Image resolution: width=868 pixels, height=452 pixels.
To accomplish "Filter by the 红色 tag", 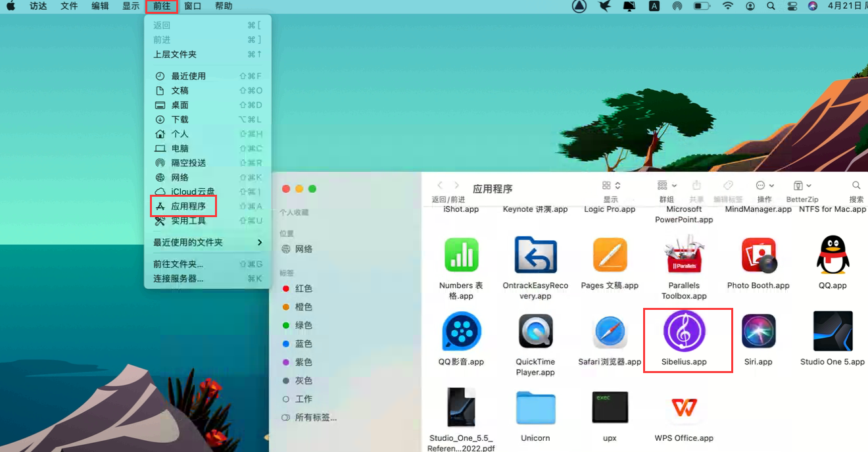I will (303, 288).
